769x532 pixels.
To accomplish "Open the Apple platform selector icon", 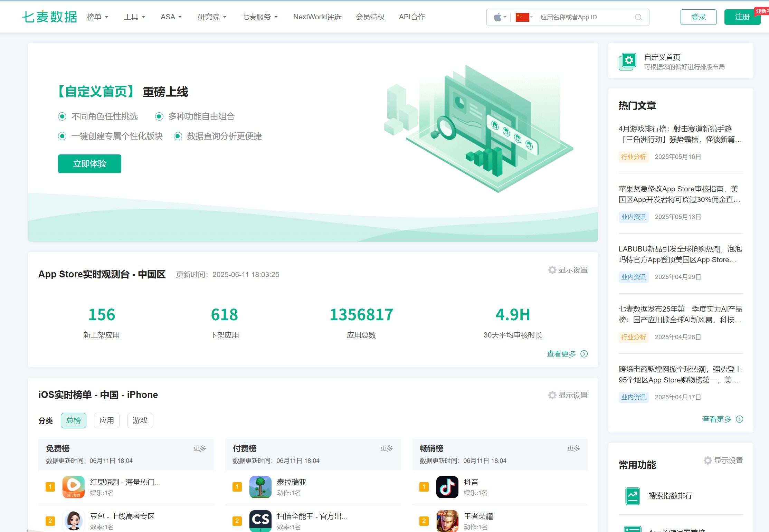I will tap(497, 17).
